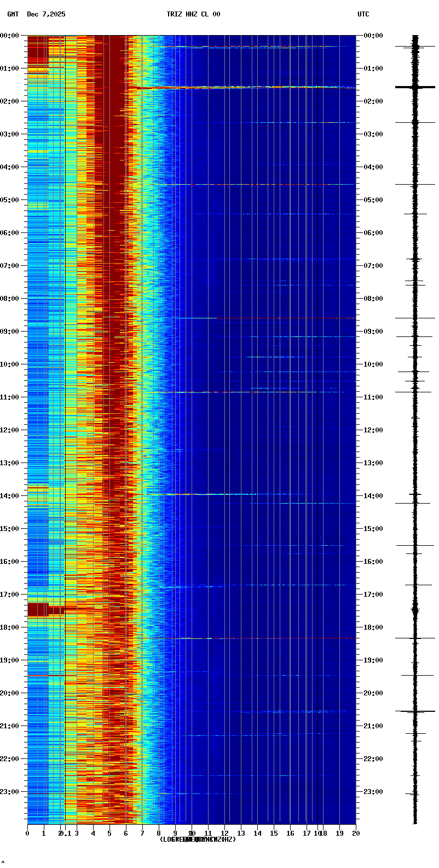Click the UTC label at top right

(x=363, y=14)
